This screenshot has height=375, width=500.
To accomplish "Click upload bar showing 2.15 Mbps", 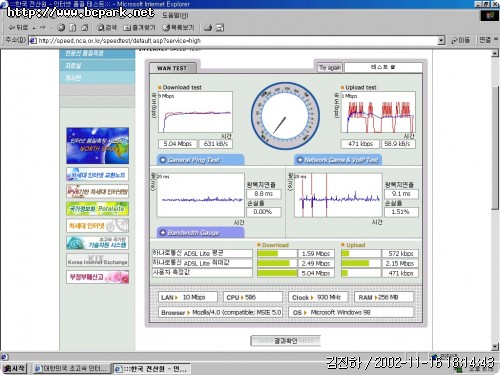I will pos(361,263).
